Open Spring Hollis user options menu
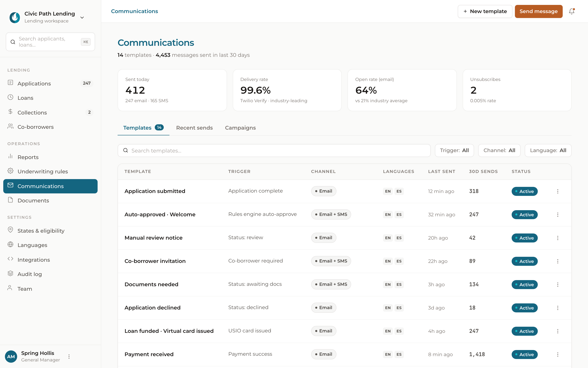The width and height of the screenshot is (588, 368). 69,357
